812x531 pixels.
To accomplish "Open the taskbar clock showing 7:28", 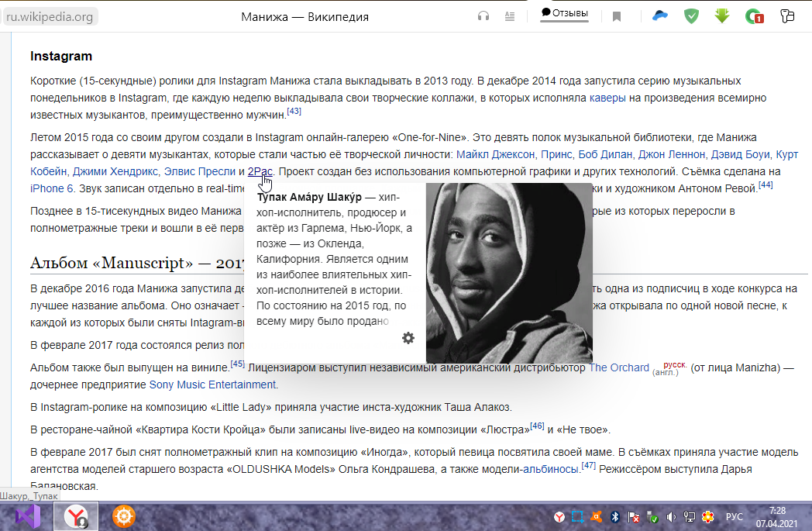I will pos(777,517).
